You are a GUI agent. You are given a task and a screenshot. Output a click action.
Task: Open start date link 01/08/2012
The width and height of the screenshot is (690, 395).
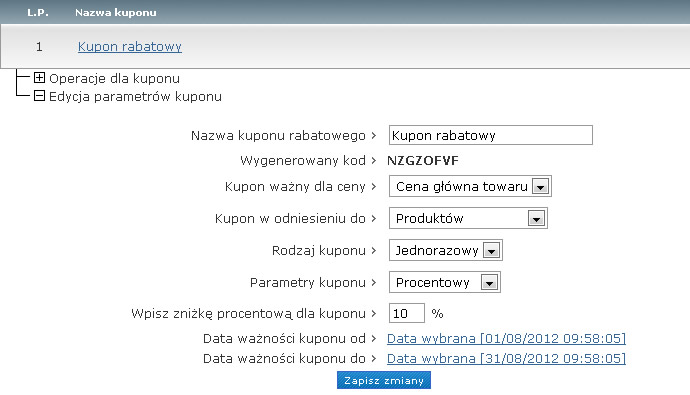506,338
